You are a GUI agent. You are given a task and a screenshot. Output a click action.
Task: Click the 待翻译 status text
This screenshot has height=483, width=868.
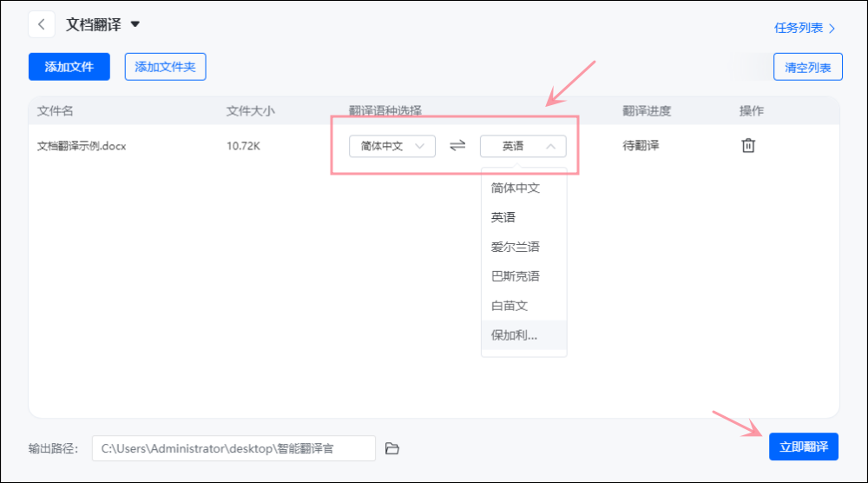coord(641,146)
